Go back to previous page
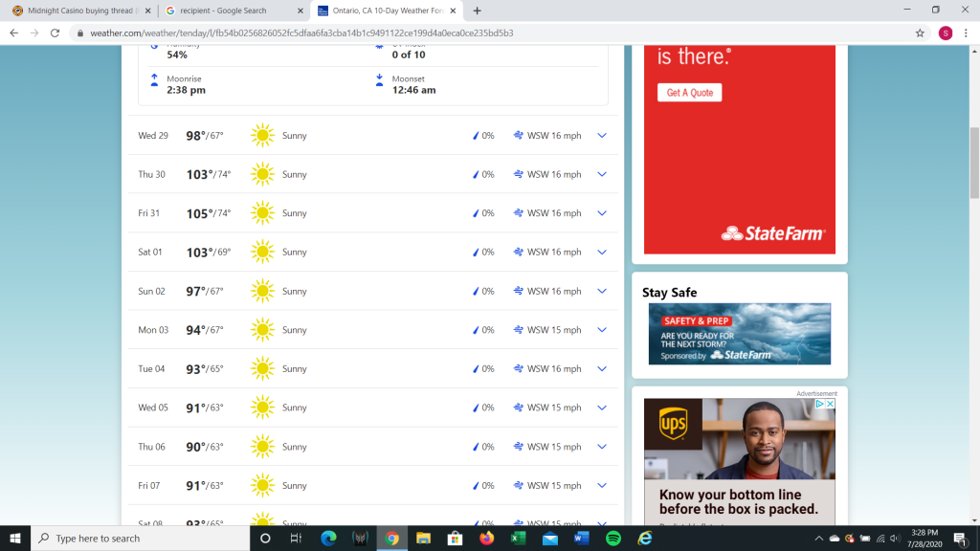This screenshot has width=980, height=551. (x=13, y=33)
